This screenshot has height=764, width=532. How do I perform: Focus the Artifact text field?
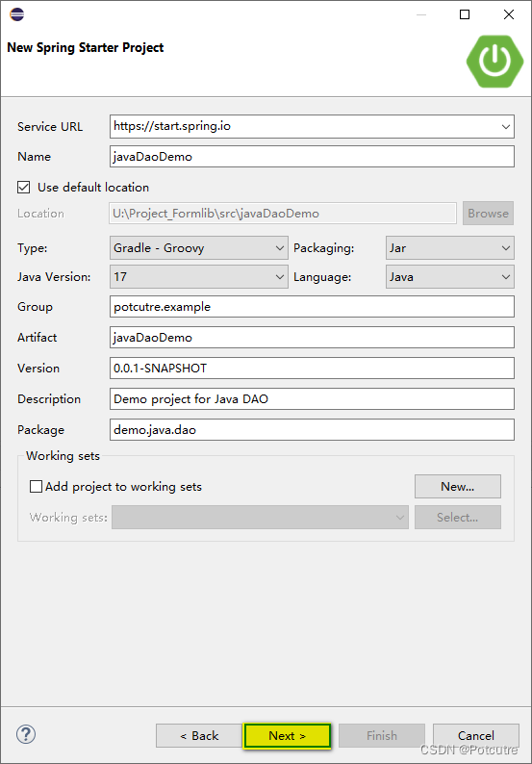coord(312,337)
